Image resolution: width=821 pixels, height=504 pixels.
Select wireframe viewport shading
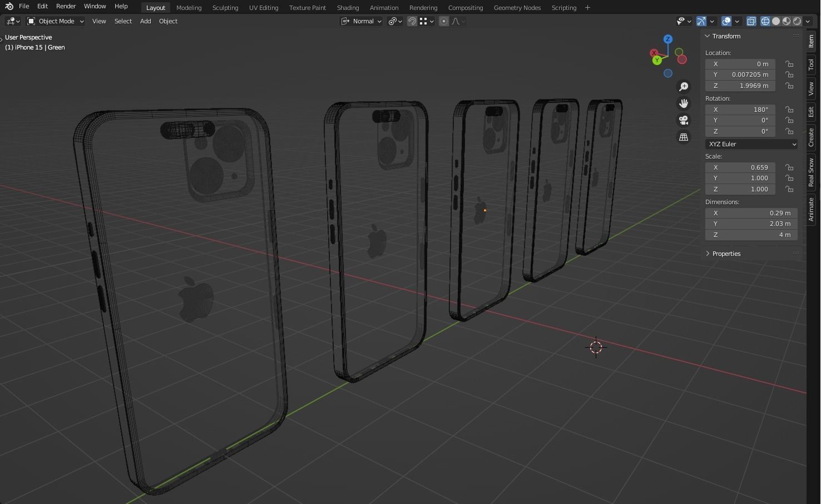coord(765,21)
